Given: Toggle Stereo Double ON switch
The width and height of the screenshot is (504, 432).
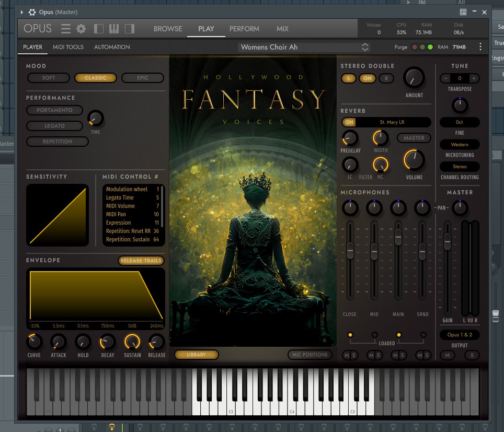Looking at the screenshot, I should [x=368, y=78].
